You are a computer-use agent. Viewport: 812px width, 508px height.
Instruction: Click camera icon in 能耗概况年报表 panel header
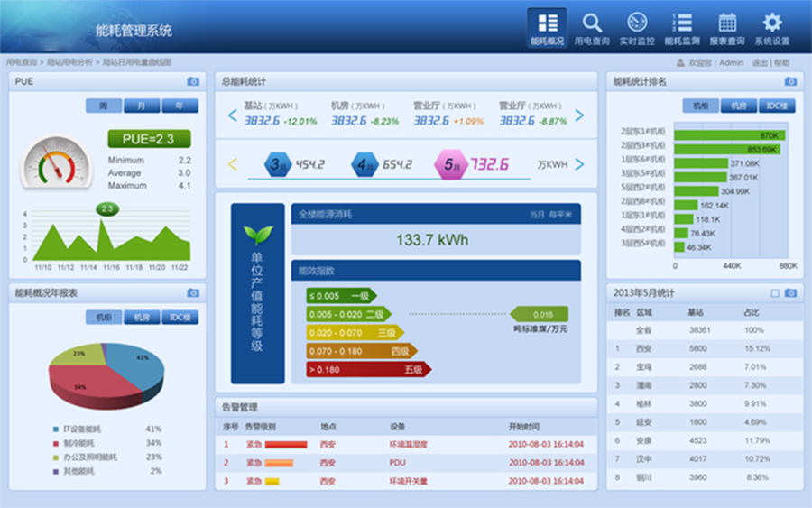pyautogui.click(x=193, y=293)
